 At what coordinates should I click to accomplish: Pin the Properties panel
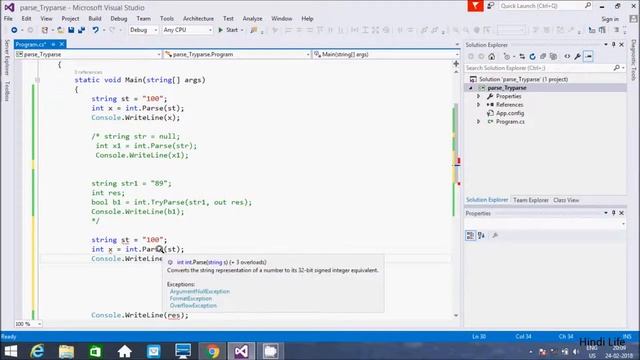pyautogui.click(x=613, y=213)
